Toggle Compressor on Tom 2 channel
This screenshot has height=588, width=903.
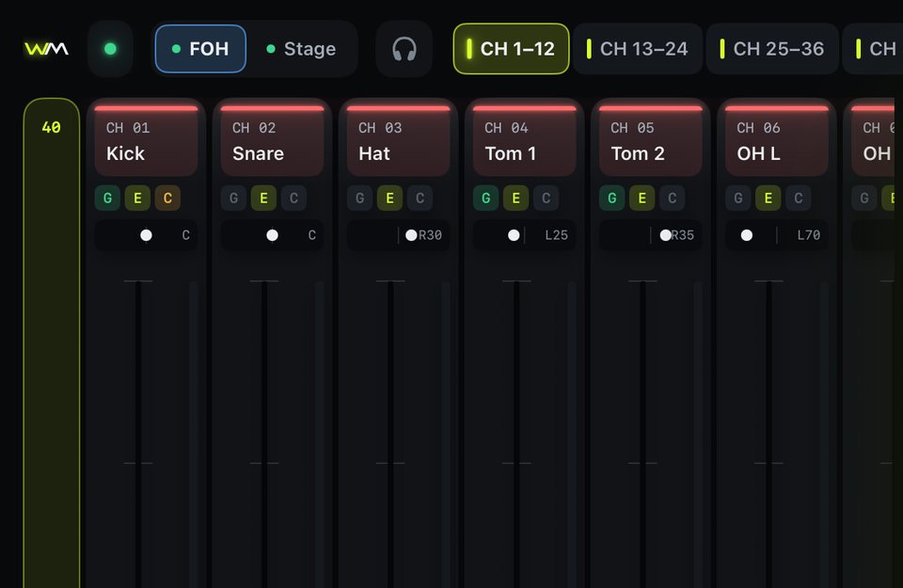(x=672, y=199)
